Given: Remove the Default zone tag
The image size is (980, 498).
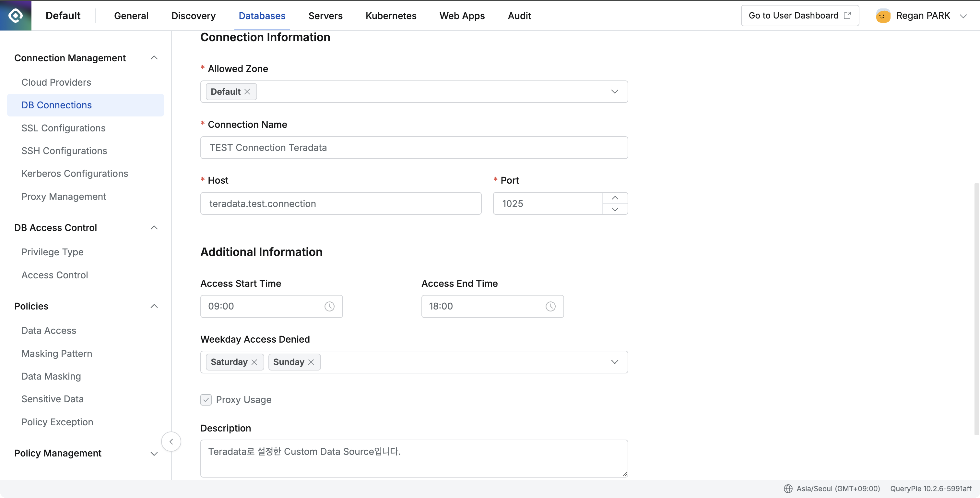Looking at the screenshot, I should [x=247, y=92].
